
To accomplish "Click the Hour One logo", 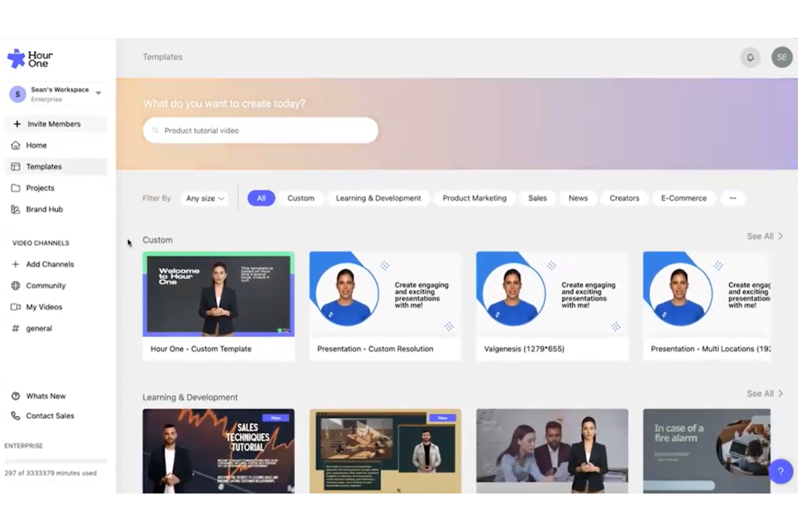I will coord(30,59).
